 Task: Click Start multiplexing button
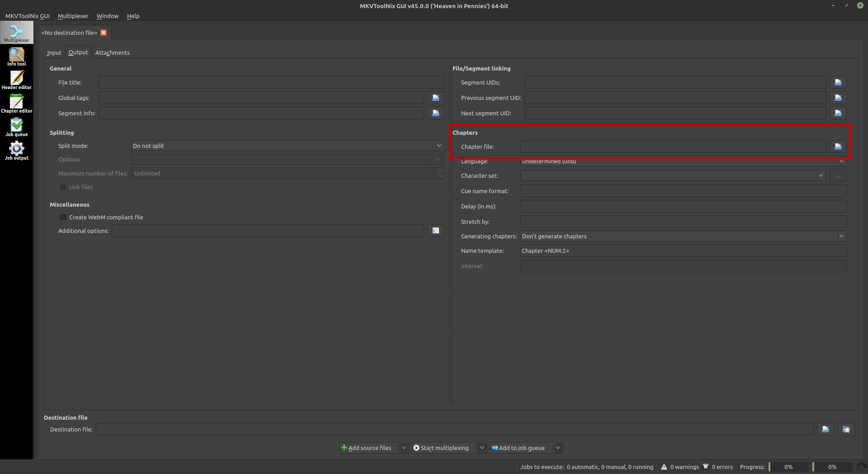point(444,448)
